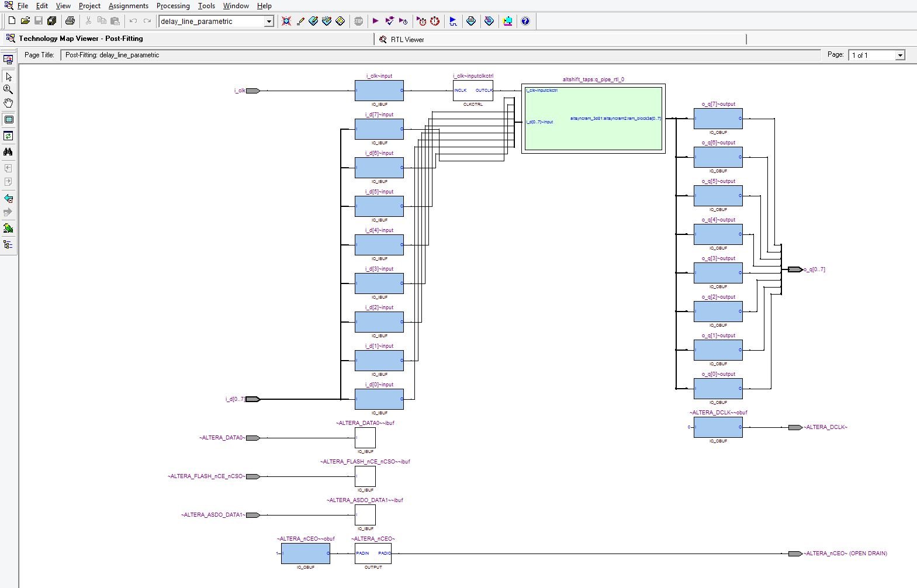Print the schematic using the printer icon
This screenshot has width=917, height=588.
coord(70,21)
